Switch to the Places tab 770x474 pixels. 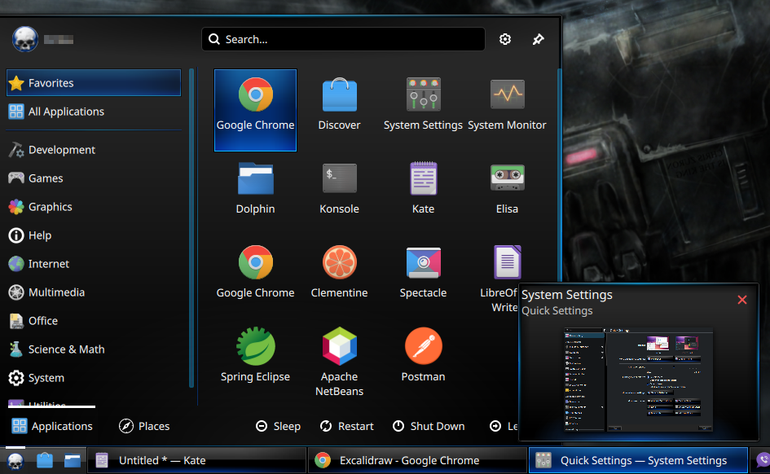[144, 426]
